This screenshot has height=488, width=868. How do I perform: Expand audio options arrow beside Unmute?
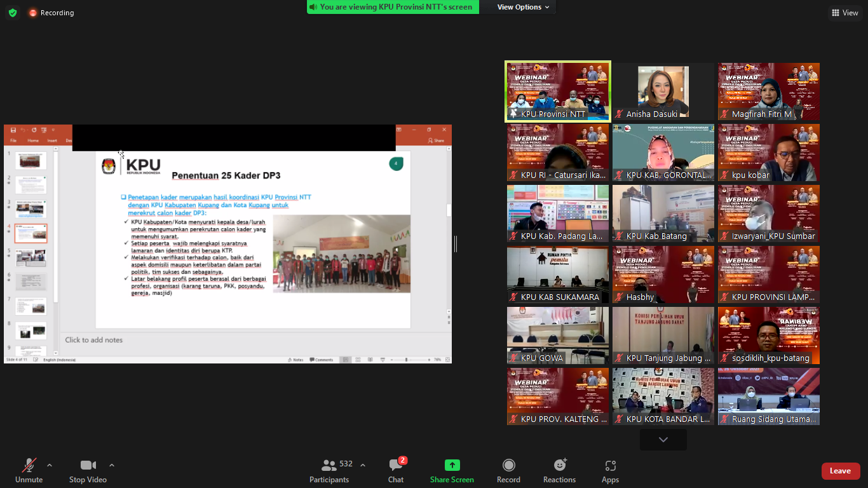pyautogui.click(x=50, y=465)
